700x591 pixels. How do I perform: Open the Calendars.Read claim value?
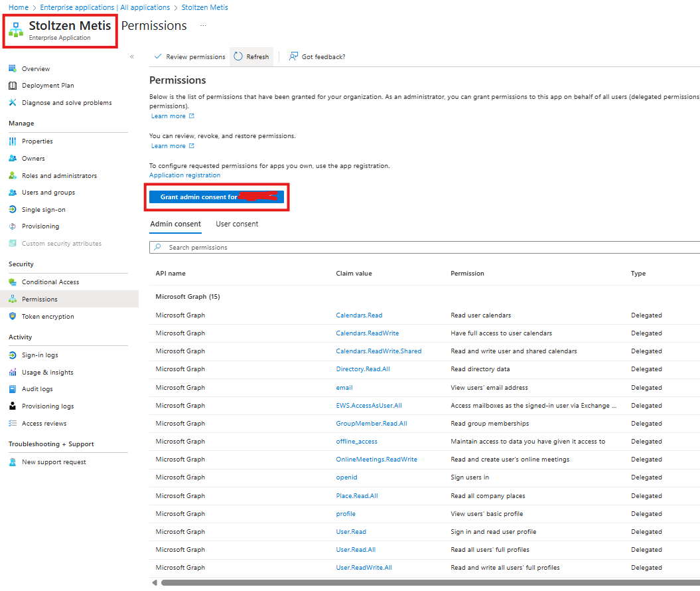point(359,315)
